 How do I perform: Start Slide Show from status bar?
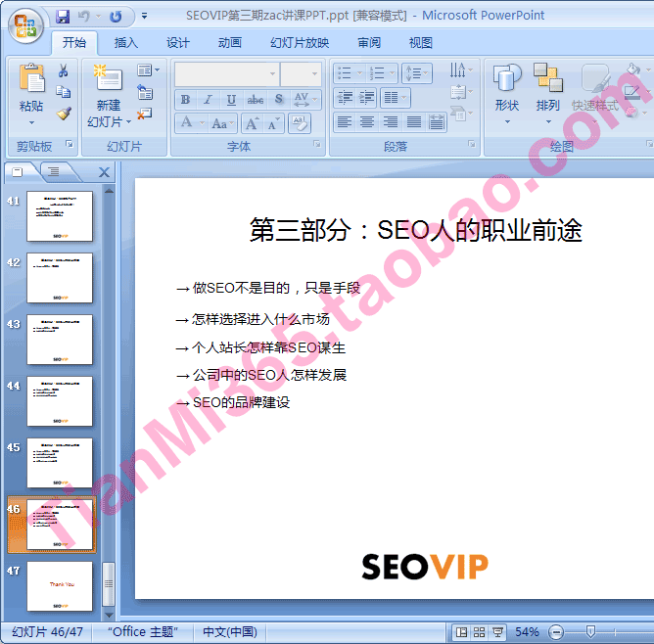point(497,632)
